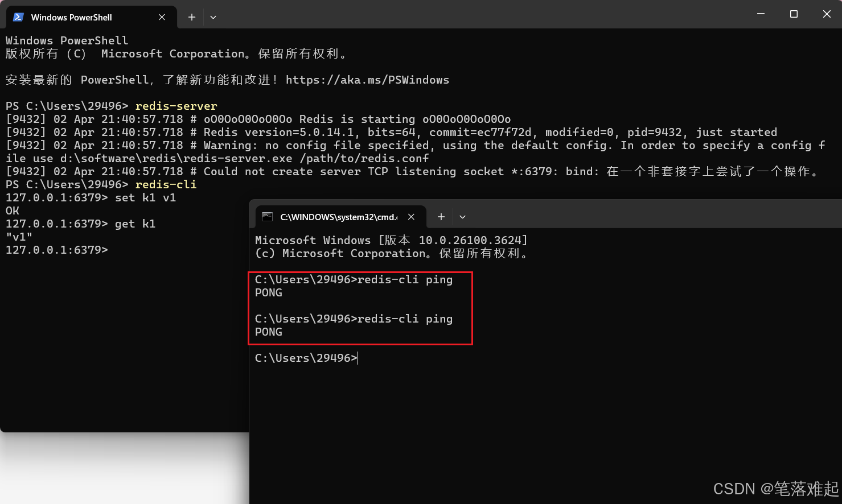Click the 'redis-server' command text
Image resolution: width=842 pixels, height=504 pixels.
[176, 106]
